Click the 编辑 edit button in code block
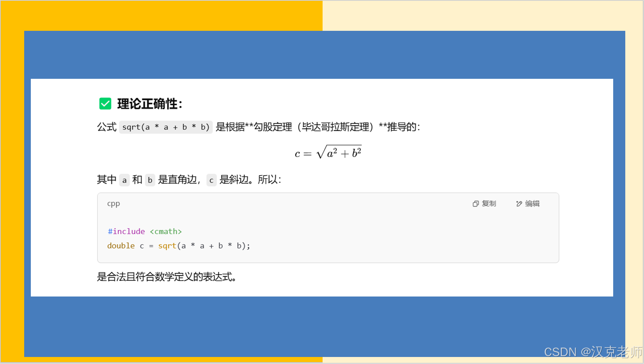Screen dimensions: 644x364 pyautogui.click(x=528, y=204)
